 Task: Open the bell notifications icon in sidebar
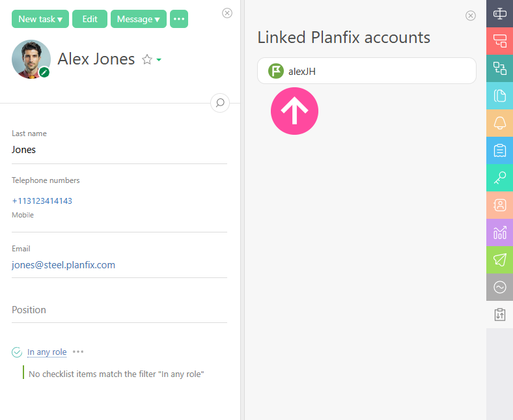[499, 123]
